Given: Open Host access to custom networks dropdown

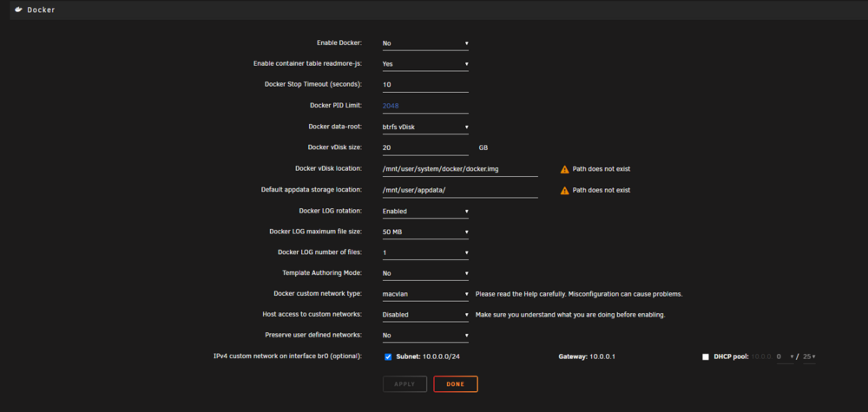Looking at the screenshot, I should pos(425,315).
